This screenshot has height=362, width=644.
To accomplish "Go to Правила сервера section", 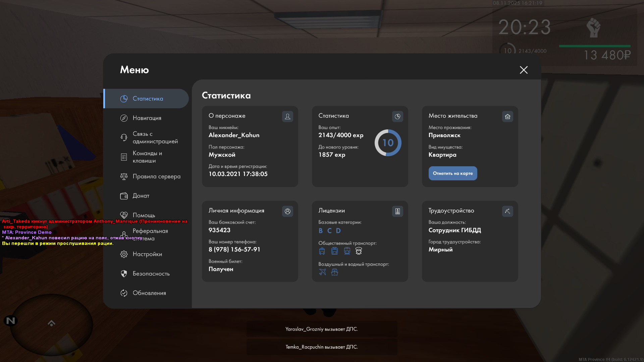I will tap(156, 176).
